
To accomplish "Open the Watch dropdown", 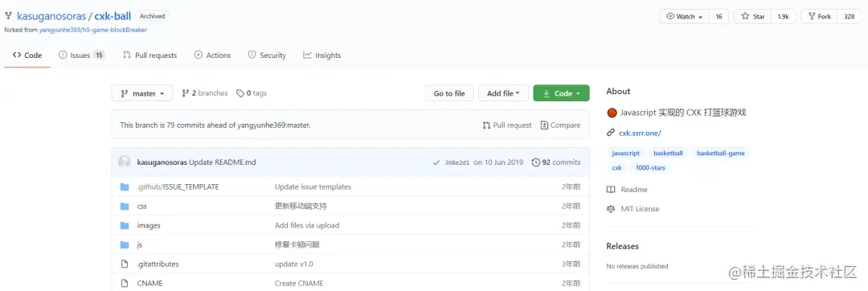I will (x=684, y=17).
